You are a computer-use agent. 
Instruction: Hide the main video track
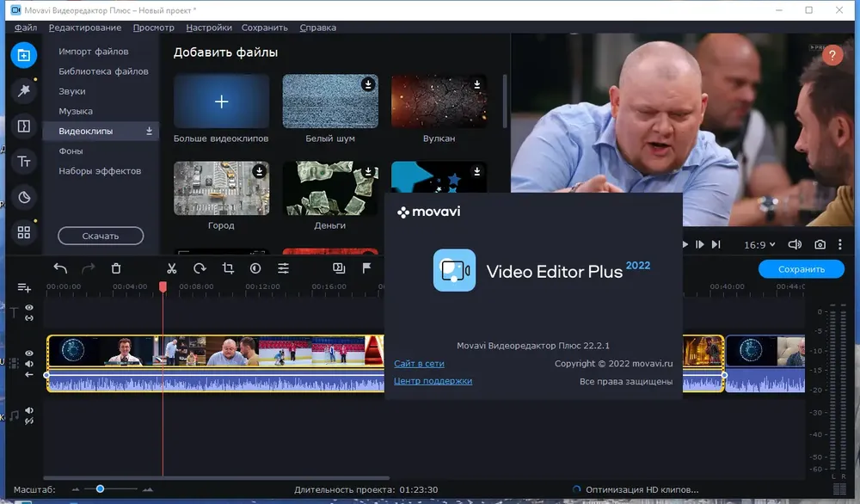click(x=29, y=353)
